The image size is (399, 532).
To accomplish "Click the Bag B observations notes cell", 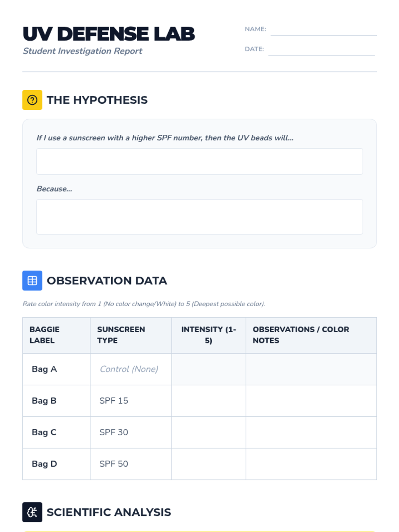I will click(x=311, y=401).
